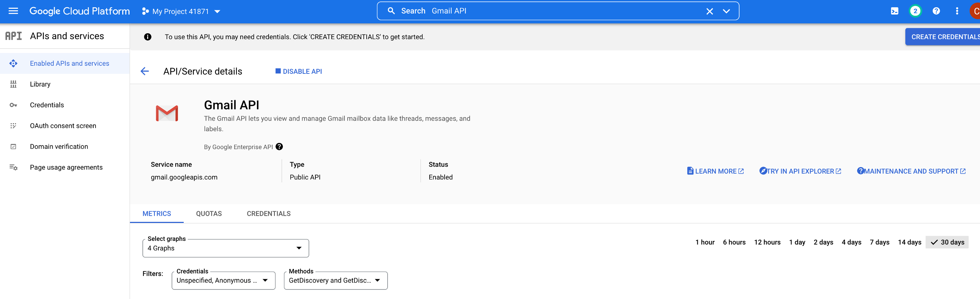Click the search magnifier icon
Screen dimensions: 980x299
point(391,11)
